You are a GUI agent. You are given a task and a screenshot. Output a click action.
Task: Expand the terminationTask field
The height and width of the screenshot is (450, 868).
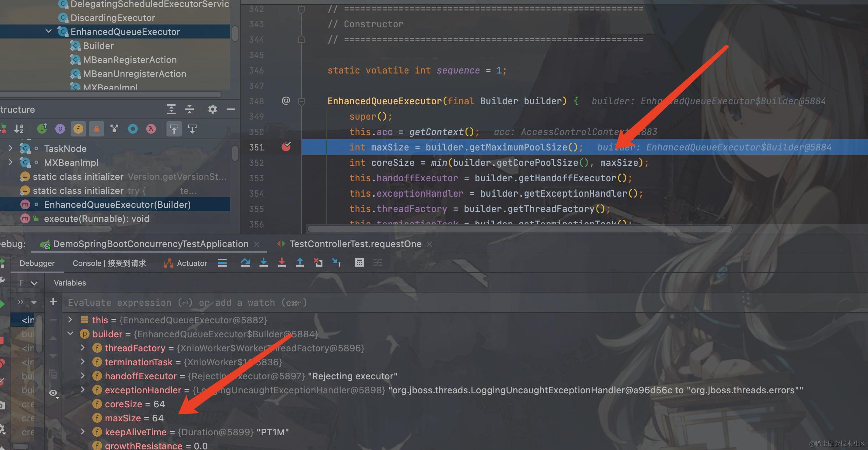point(83,361)
